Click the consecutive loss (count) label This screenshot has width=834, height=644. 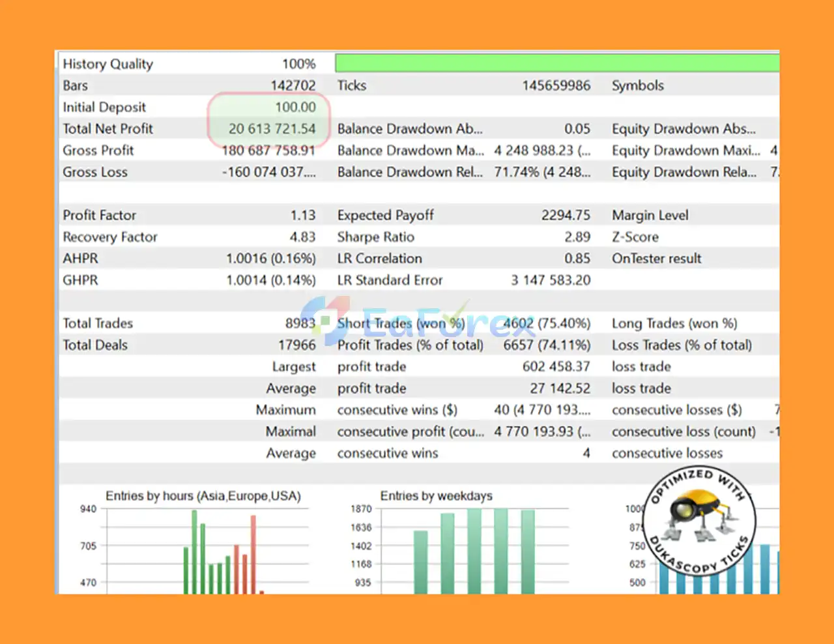[x=683, y=431]
